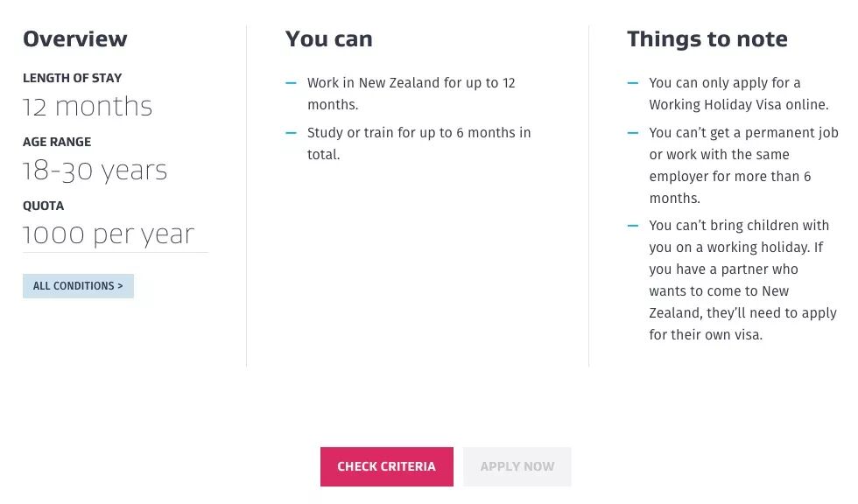Click the QUOTA label
The width and height of the screenshot is (858, 504).
44,206
